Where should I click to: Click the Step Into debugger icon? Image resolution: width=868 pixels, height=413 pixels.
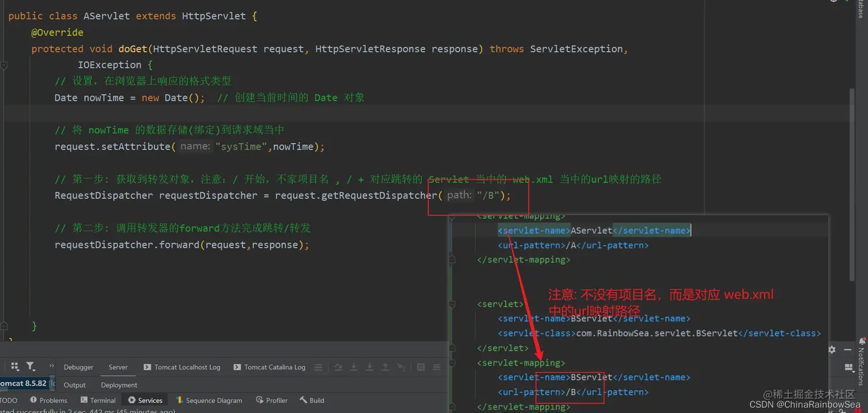click(x=354, y=367)
